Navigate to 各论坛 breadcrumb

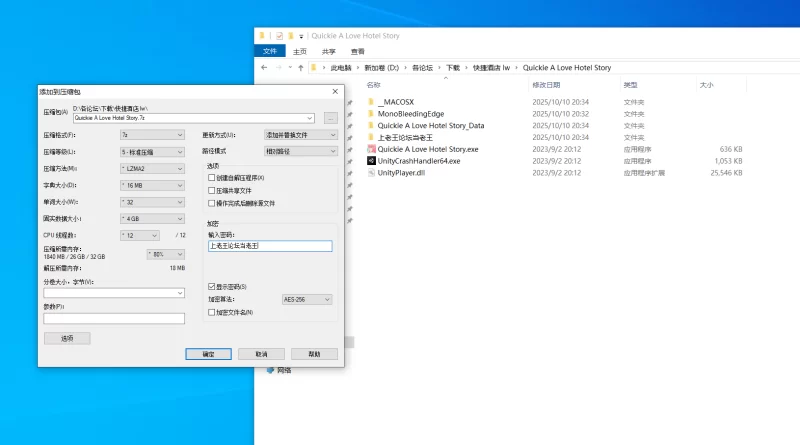(422, 67)
